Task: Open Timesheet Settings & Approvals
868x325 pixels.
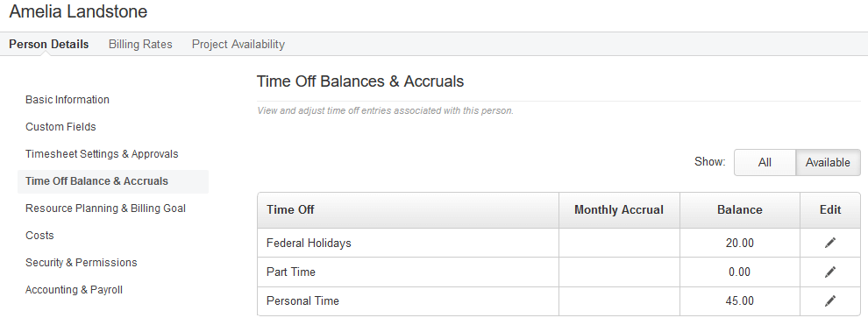Action: click(102, 153)
